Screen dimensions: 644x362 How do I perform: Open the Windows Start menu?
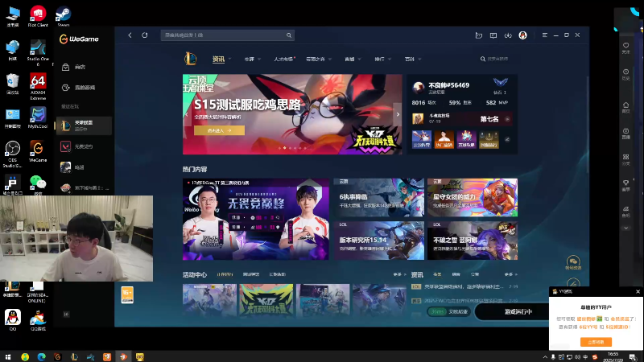click(x=8, y=356)
